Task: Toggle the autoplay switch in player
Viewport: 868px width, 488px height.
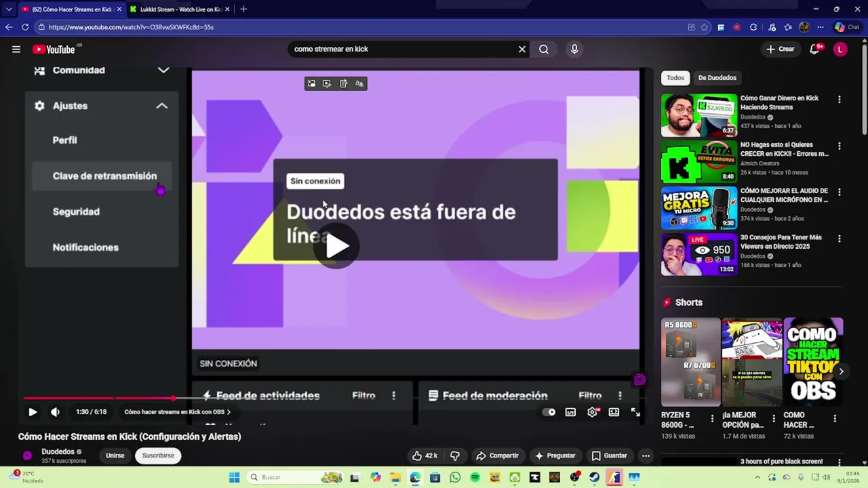Action: coord(549,412)
